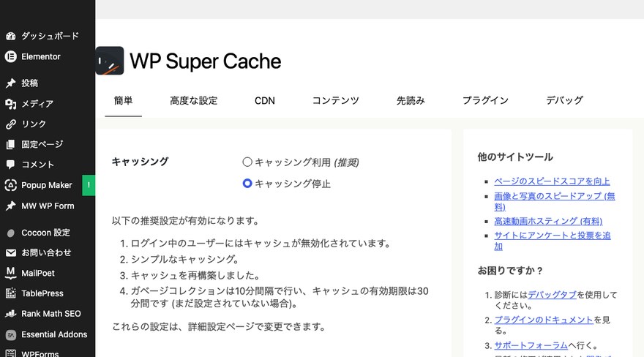Click the envelope icon beside お問い合わせ
Screen dimensions: 644x357
point(11,253)
